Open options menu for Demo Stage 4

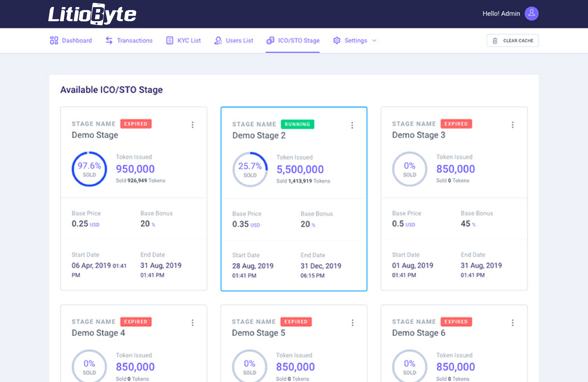(x=193, y=323)
